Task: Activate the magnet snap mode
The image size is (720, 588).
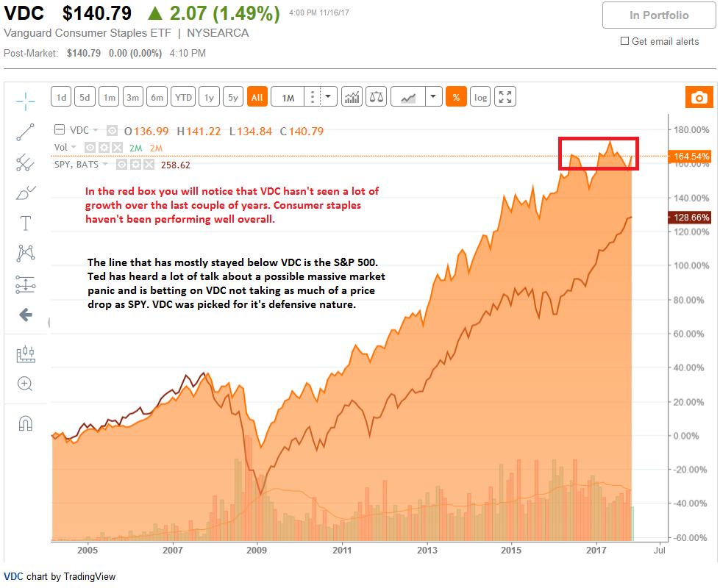Action: tap(26, 423)
